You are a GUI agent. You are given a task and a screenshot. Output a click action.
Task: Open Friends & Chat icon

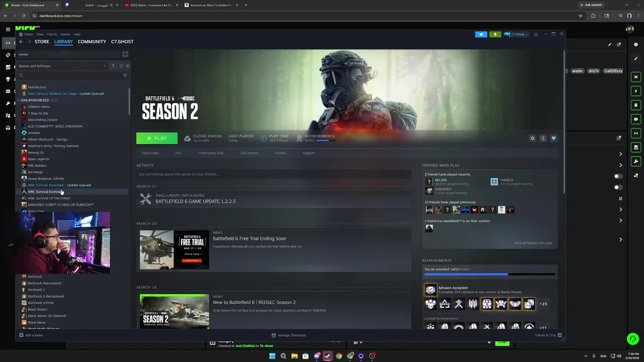[559, 335]
